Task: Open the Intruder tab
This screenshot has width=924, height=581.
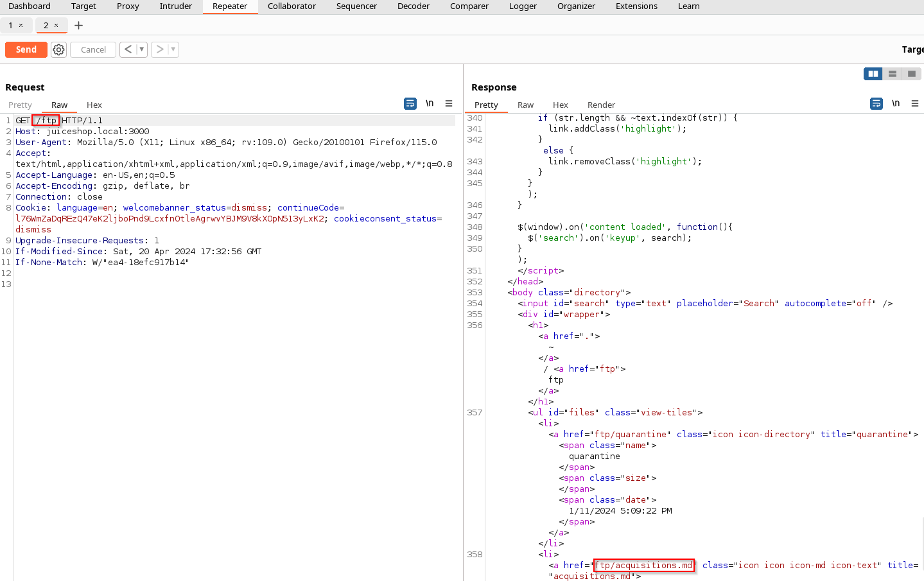Action: [175, 6]
